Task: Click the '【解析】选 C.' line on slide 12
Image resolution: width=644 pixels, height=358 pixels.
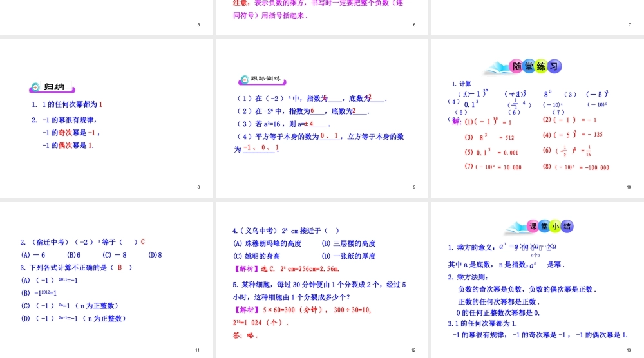Action: (287, 269)
